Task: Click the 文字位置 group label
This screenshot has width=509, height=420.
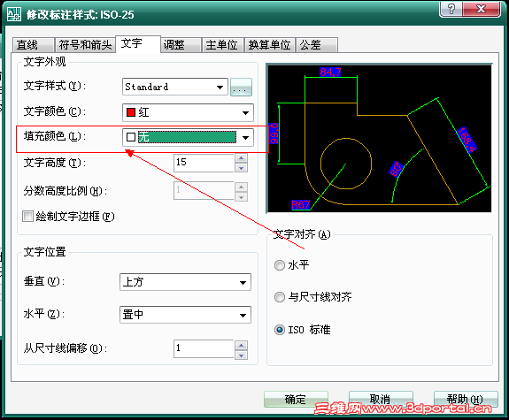Action: pyautogui.click(x=44, y=252)
